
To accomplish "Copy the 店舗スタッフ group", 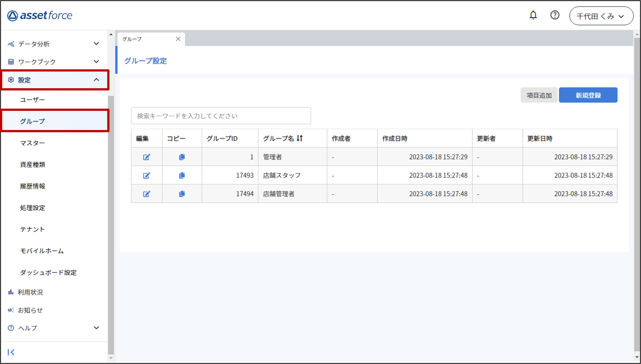I will (x=182, y=175).
